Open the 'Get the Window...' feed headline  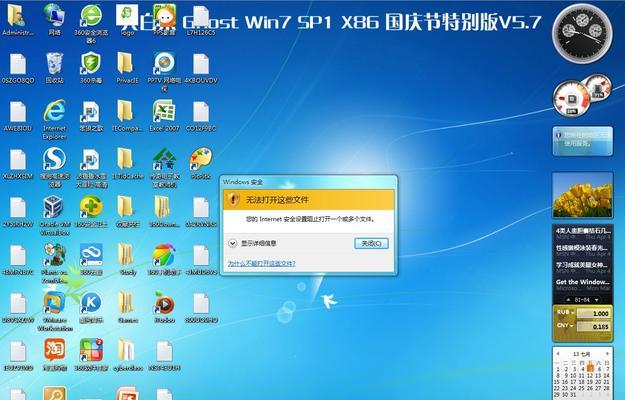(x=583, y=282)
